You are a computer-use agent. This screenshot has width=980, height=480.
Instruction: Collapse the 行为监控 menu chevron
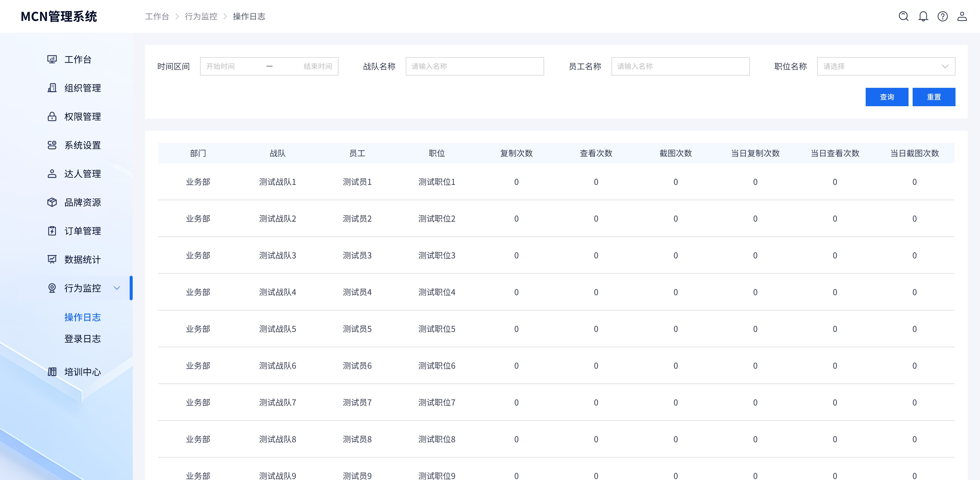click(117, 288)
